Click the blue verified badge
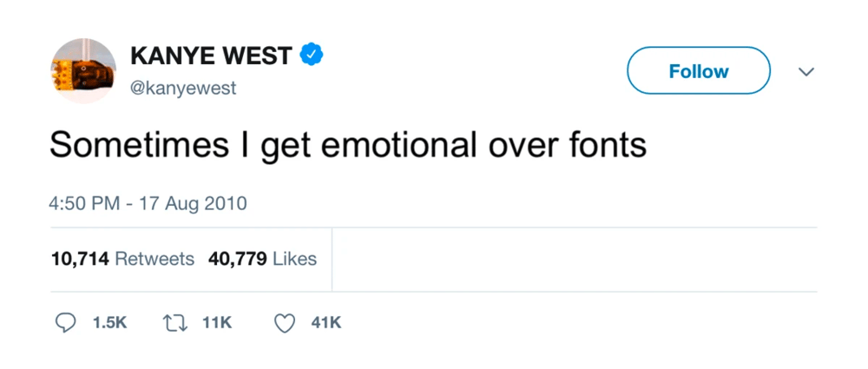Image resolution: width=868 pixels, height=369 pixels. tap(311, 56)
